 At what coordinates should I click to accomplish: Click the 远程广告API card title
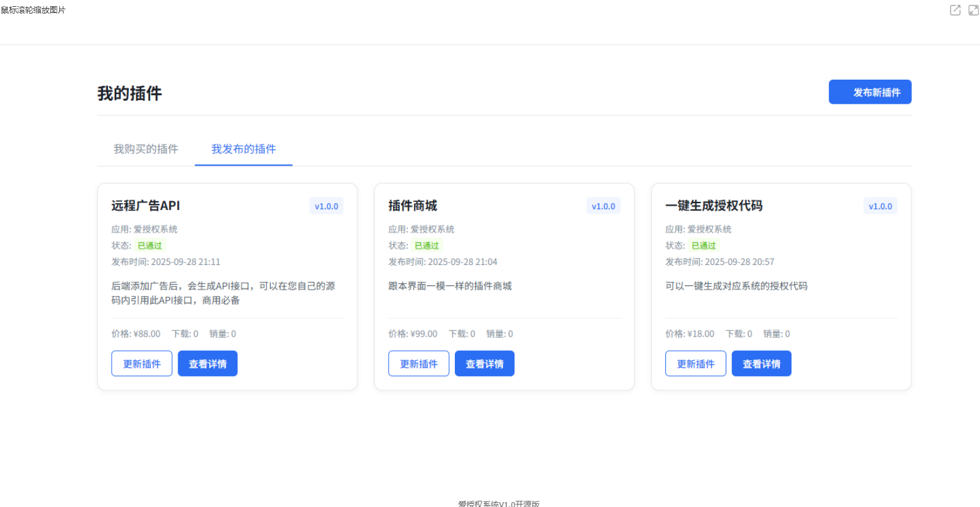click(146, 206)
